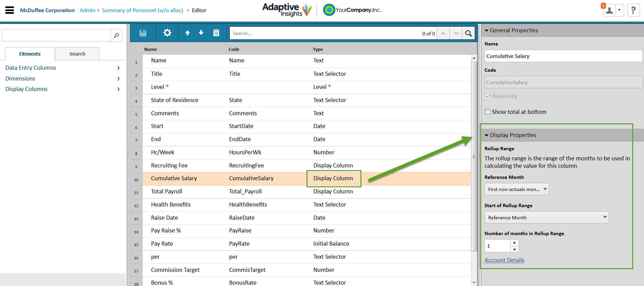Click the user profile icon
Image resolution: width=644 pixels, height=286 pixels.
610,10
